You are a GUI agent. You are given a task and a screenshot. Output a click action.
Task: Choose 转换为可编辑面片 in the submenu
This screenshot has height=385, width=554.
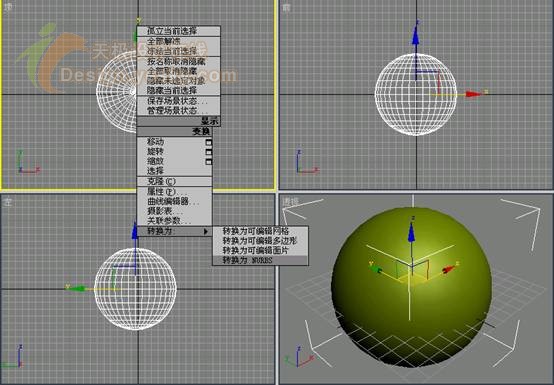260,250
